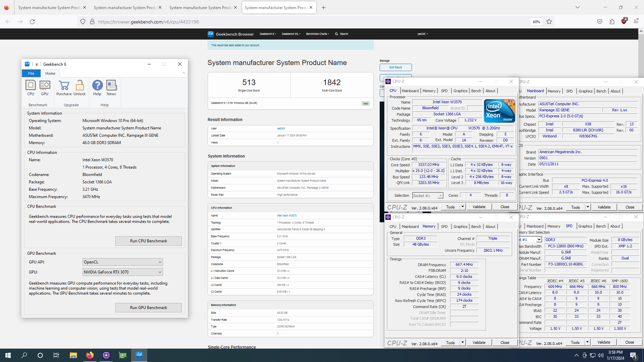Image resolution: width=644 pixels, height=362 pixels.
Task: Open the Geekbench ML menu
Action: click(291, 34)
